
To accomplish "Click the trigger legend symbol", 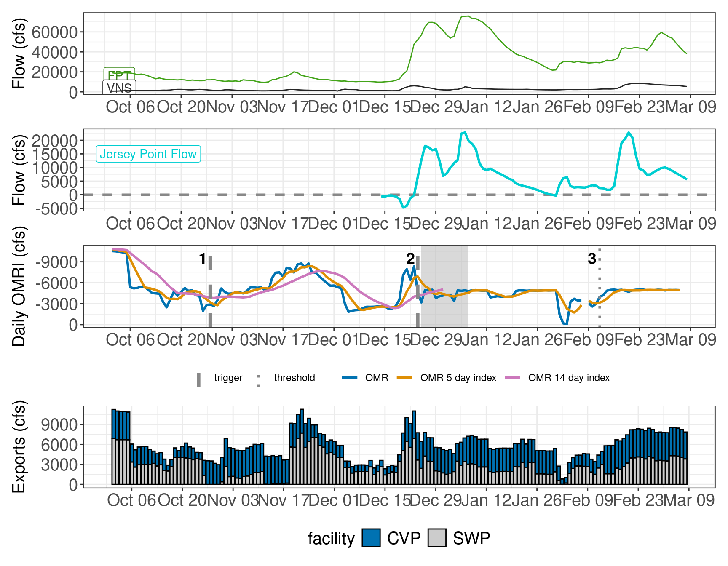I will [198, 378].
